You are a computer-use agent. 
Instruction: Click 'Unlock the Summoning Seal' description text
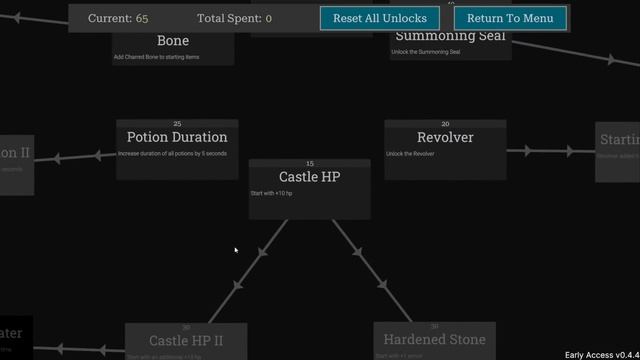click(426, 52)
